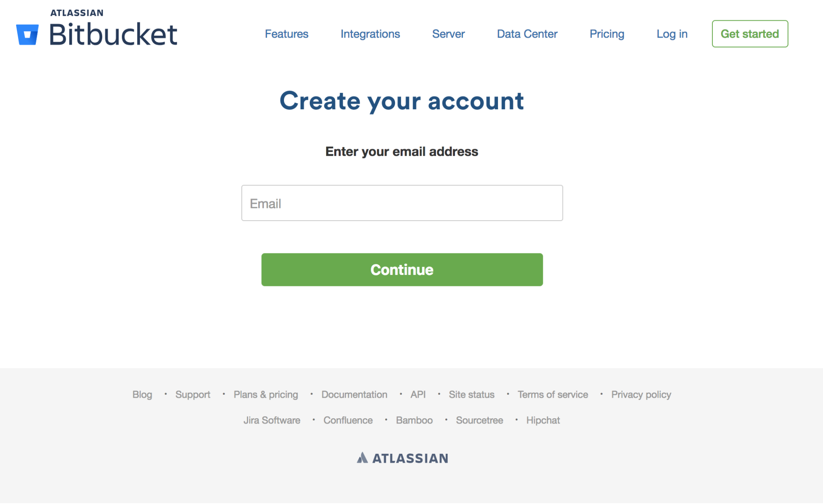This screenshot has width=823, height=504.
Task: Go to the Server page
Action: point(448,34)
